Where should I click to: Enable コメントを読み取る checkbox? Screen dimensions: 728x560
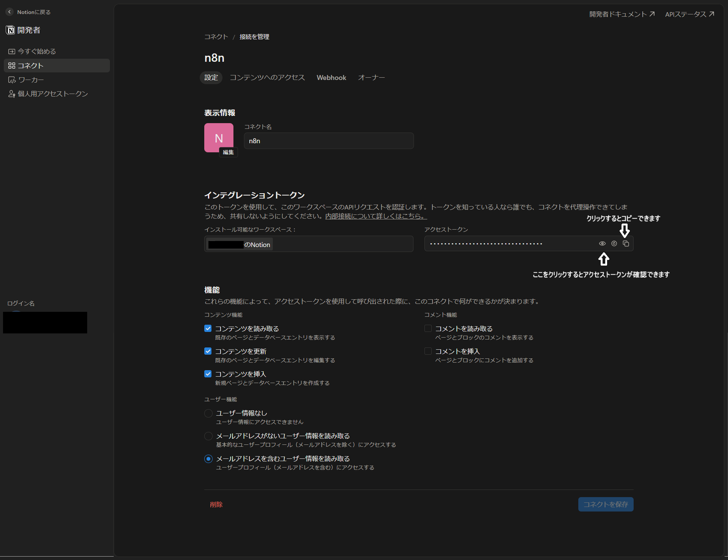[428, 328]
